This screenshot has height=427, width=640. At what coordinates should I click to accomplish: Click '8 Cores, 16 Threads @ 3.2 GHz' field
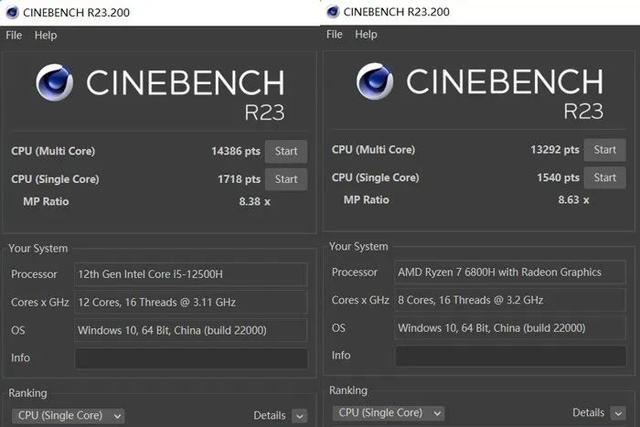click(510, 300)
